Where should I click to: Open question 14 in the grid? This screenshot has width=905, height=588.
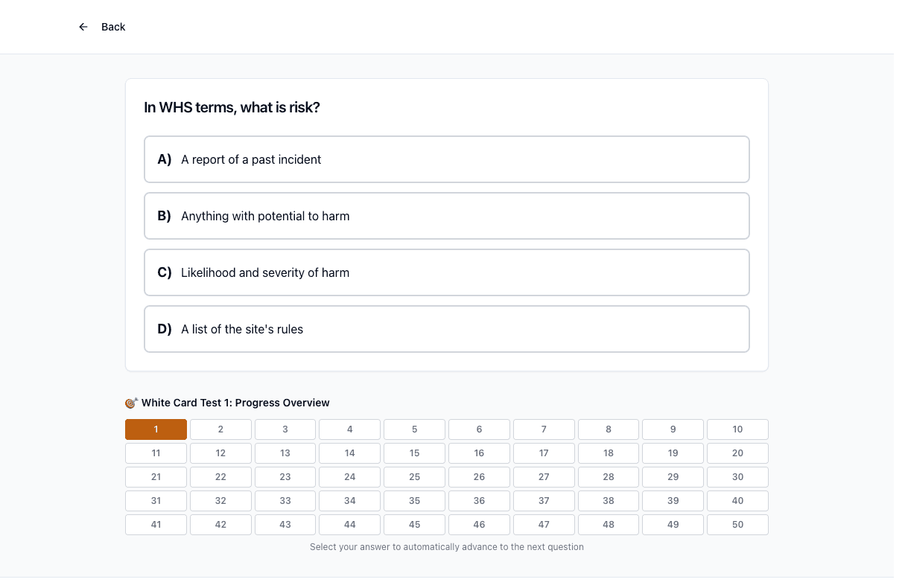point(350,453)
